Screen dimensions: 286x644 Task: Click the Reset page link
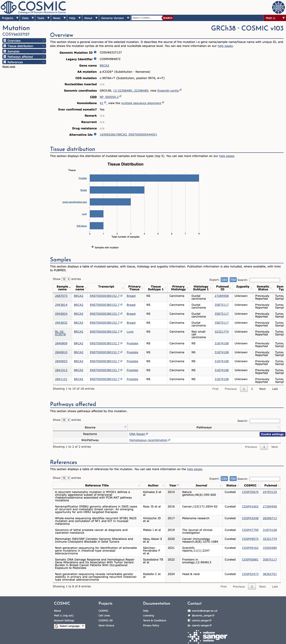pyautogui.click(x=9, y=67)
